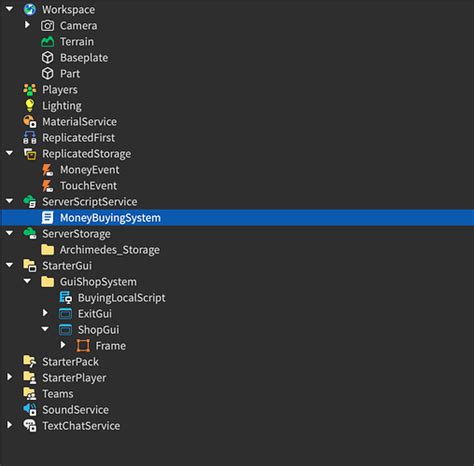The width and height of the screenshot is (474, 466).
Task: Click the ServerScriptService cloud icon
Action: pyautogui.click(x=30, y=202)
